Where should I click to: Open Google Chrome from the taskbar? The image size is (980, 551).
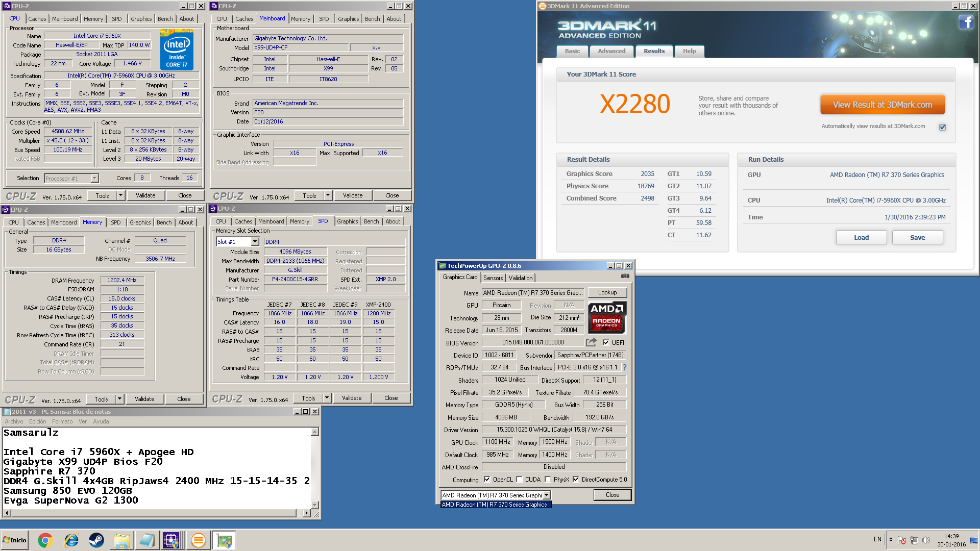coord(45,540)
